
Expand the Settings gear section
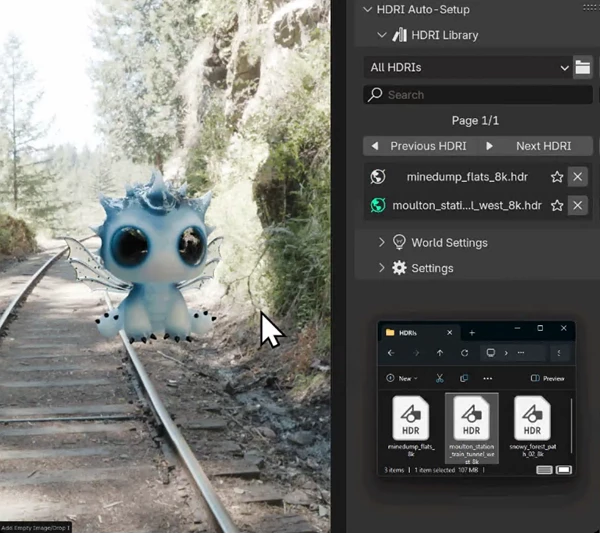382,268
